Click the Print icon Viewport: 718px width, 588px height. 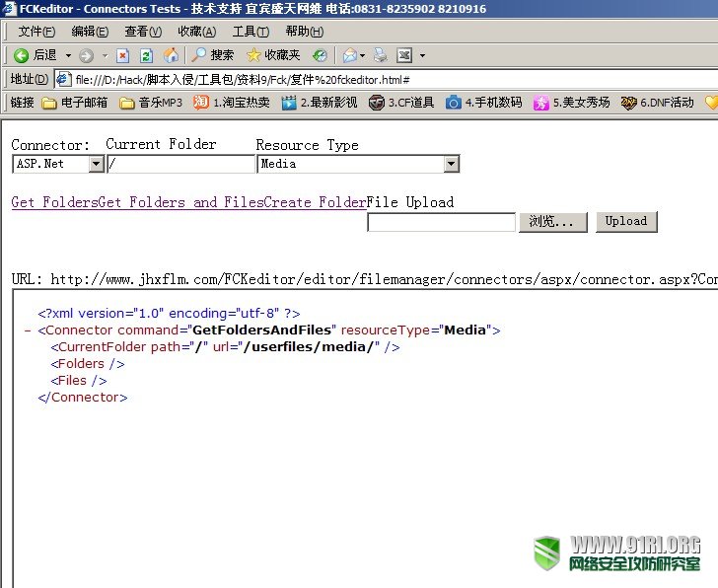coord(380,55)
